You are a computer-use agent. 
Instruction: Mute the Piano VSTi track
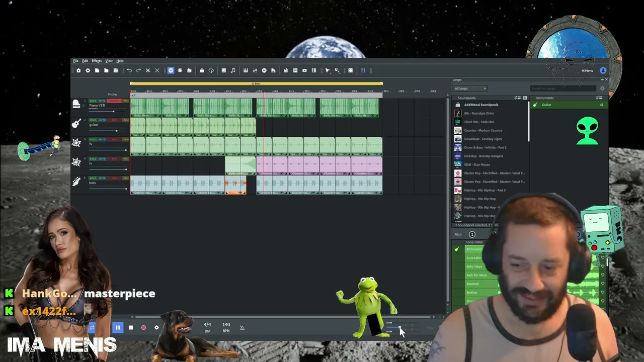tap(102, 101)
